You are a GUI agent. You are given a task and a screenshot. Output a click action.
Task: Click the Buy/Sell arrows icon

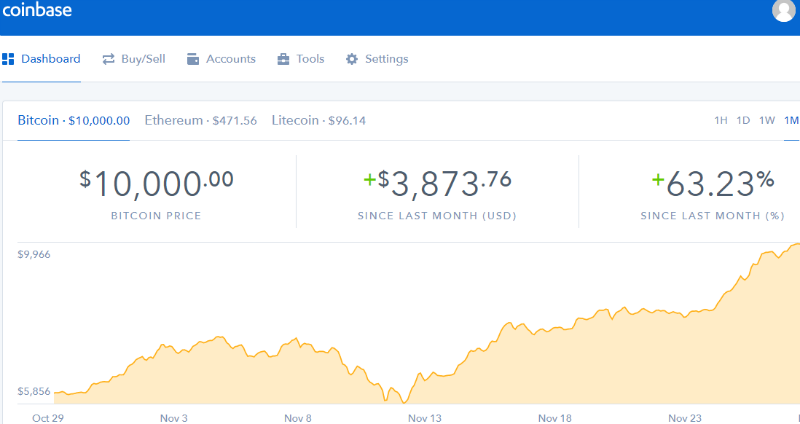108,59
